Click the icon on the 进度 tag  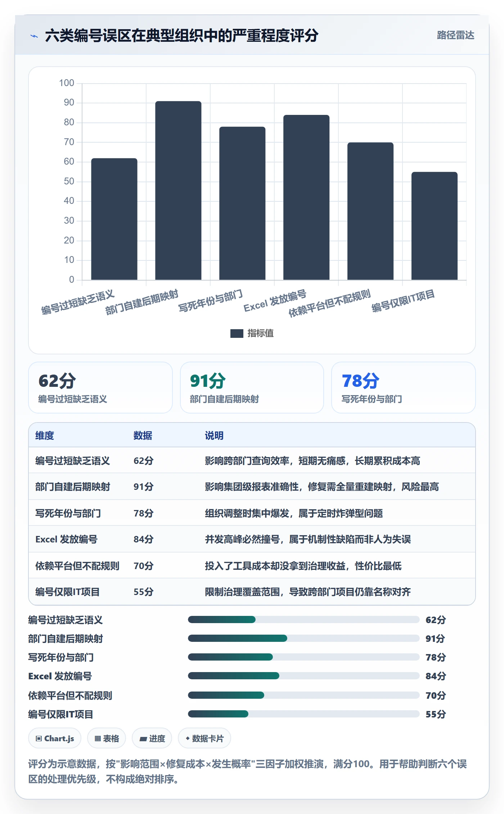(143, 739)
